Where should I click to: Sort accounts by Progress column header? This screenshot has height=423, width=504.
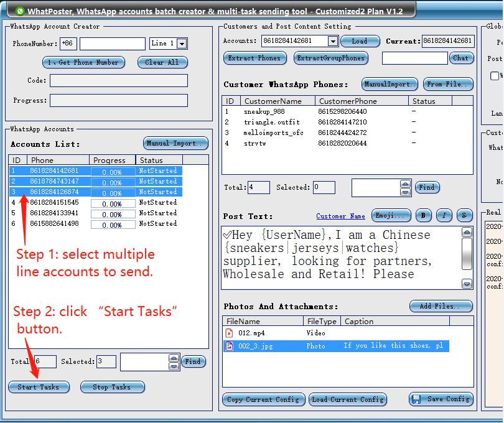(112, 160)
